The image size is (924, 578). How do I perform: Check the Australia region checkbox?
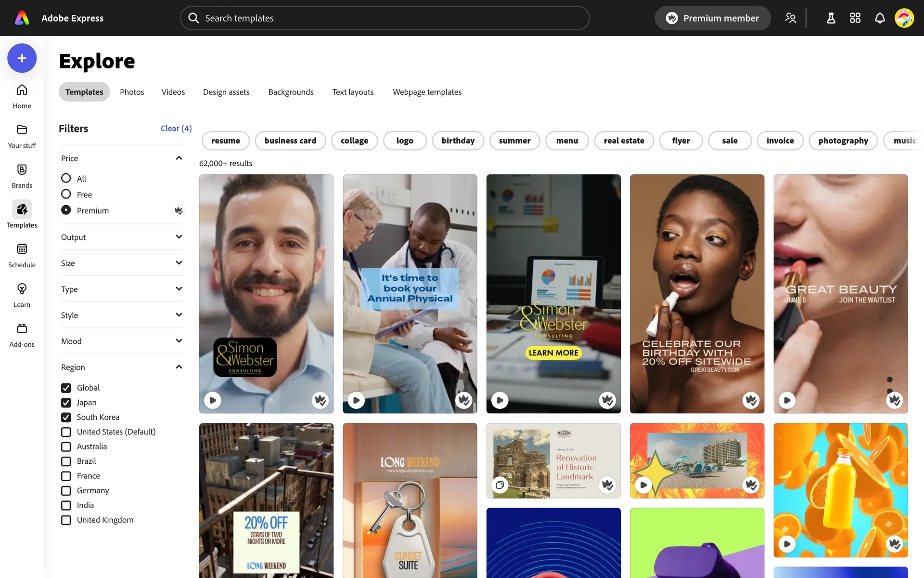tap(66, 447)
